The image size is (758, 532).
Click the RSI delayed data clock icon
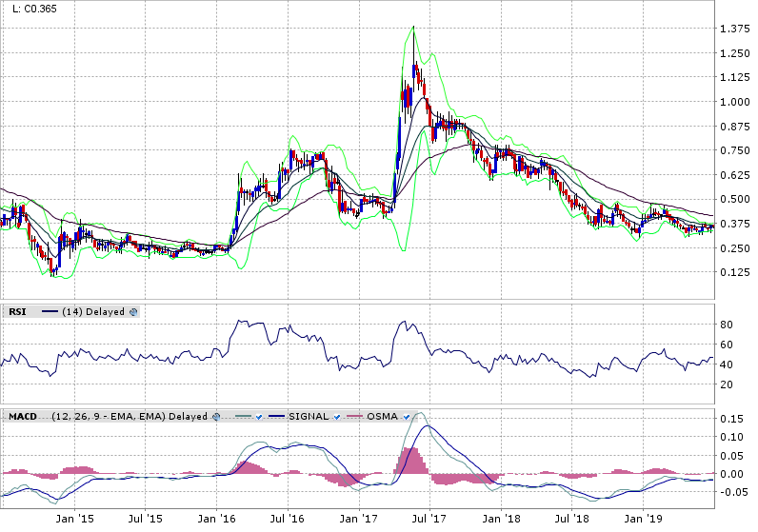(133, 312)
